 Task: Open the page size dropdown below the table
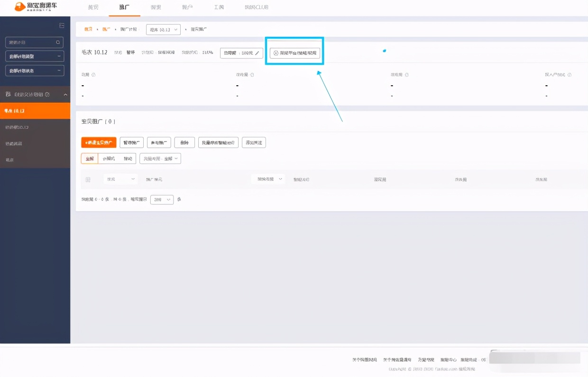162,200
